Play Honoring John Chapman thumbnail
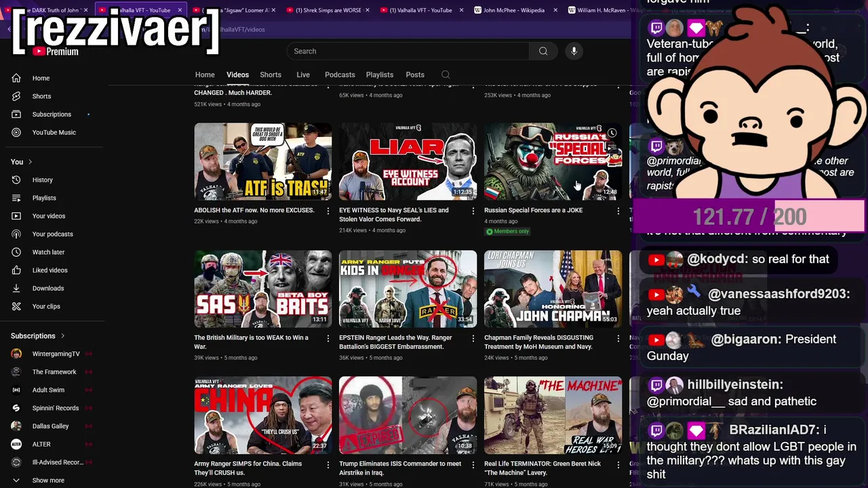 pos(553,289)
